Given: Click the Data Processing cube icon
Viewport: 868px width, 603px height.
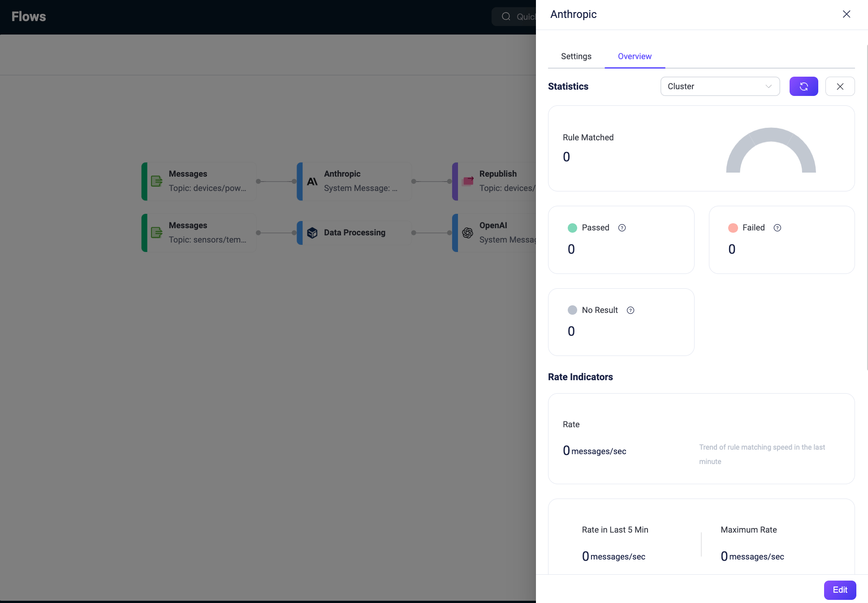Looking at the screenshot, I should [x=312, y=233].
